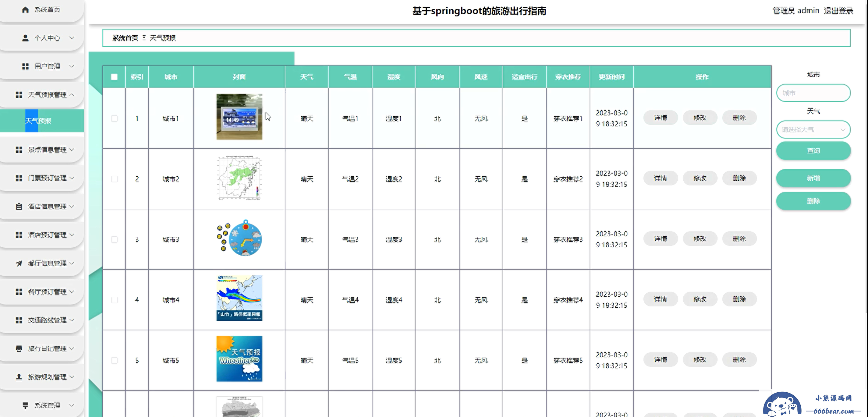This screenshot has width=868, height=417.
Task: Expand the 个人中心 chevron
Action: (x=71, y=38)
